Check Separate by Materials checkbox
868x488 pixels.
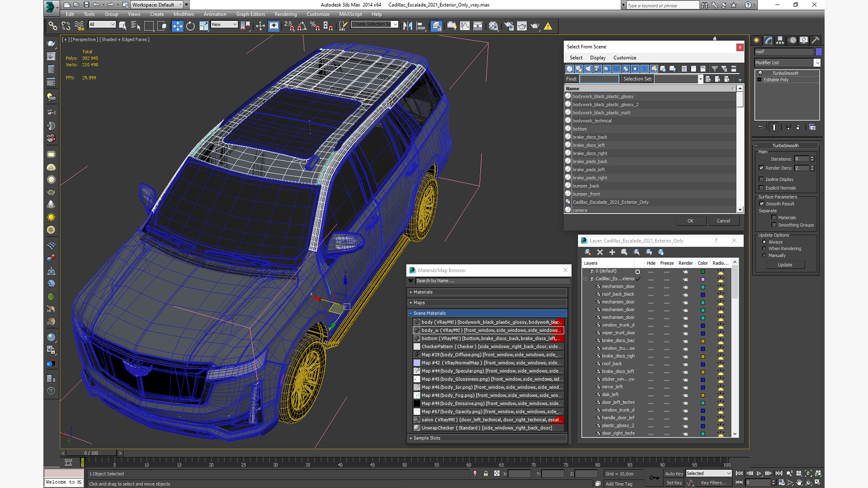[774, 218]
